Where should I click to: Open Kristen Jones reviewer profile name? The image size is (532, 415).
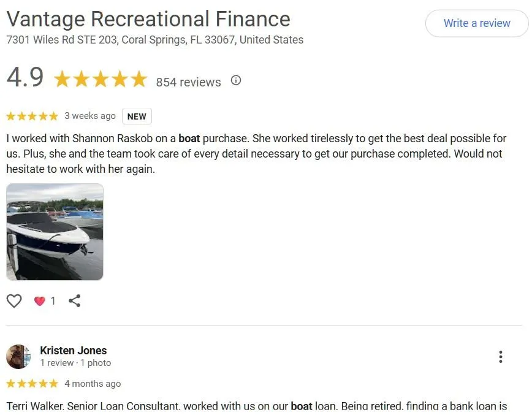(74, 350)
